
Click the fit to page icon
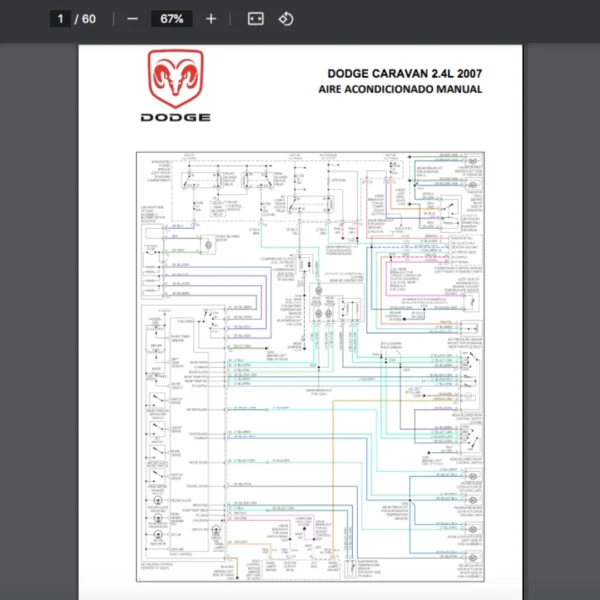click(256, 19)
